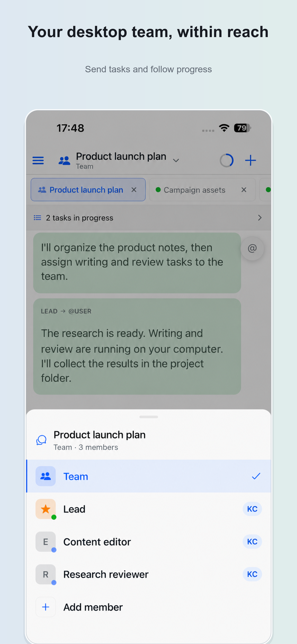
Task: Tap the chat bubble icon in sheet
Action: (41, 440)
